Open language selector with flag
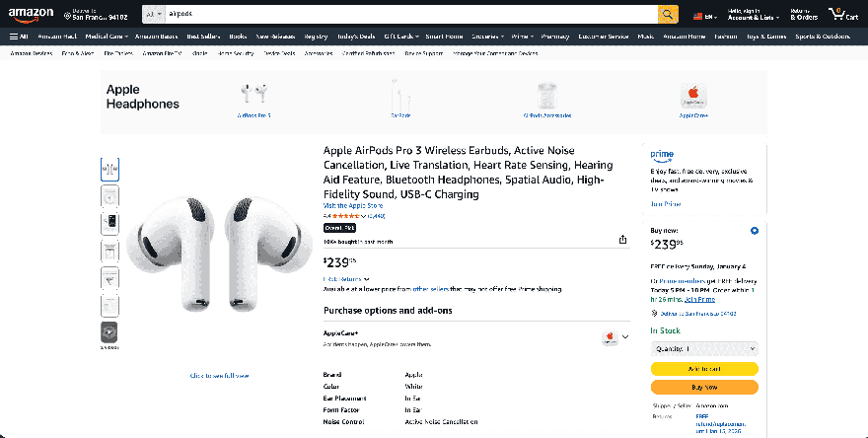The image size is (868, 438). (x=703, y=16)
